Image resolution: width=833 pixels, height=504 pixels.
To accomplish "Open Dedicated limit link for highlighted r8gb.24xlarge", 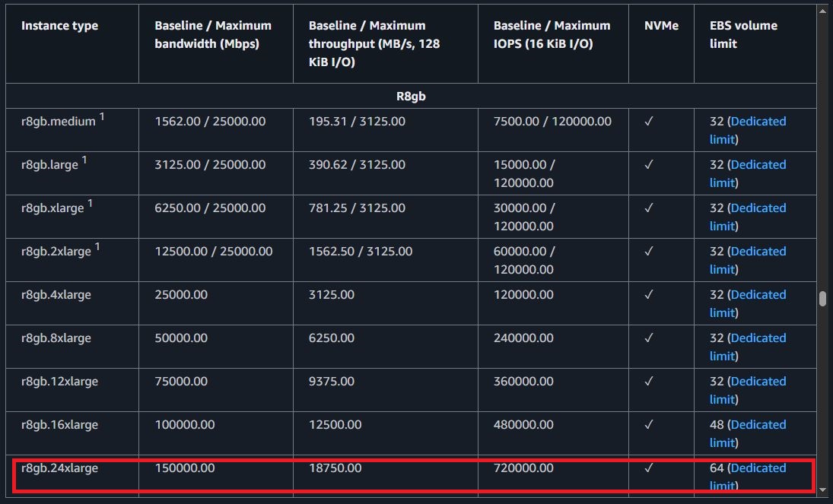I will [x=758, y=468].
